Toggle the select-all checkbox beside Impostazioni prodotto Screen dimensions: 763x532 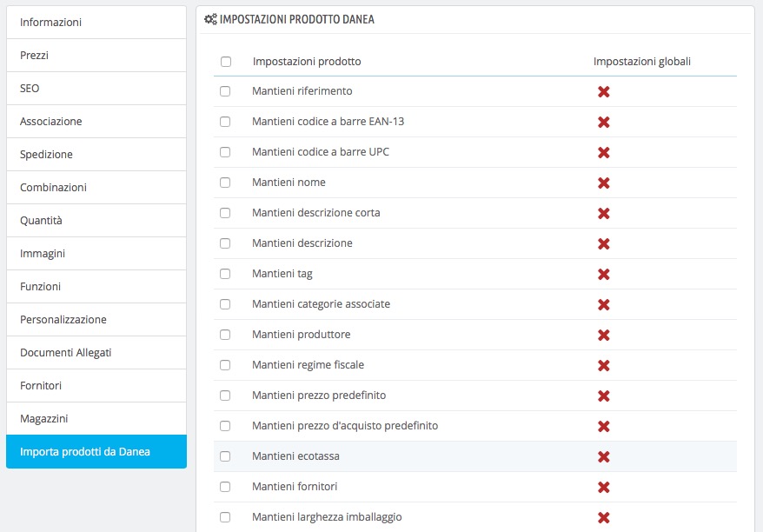tap(226, 62)
